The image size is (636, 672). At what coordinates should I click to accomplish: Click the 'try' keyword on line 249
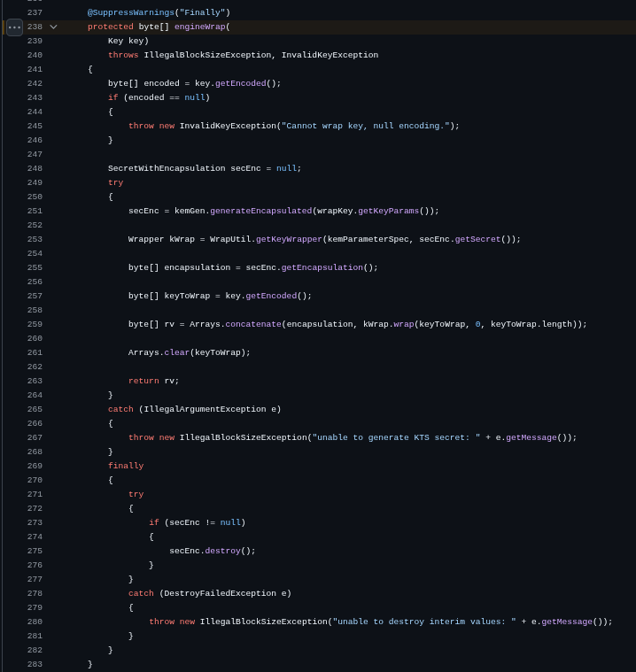(x=115, y=182)
